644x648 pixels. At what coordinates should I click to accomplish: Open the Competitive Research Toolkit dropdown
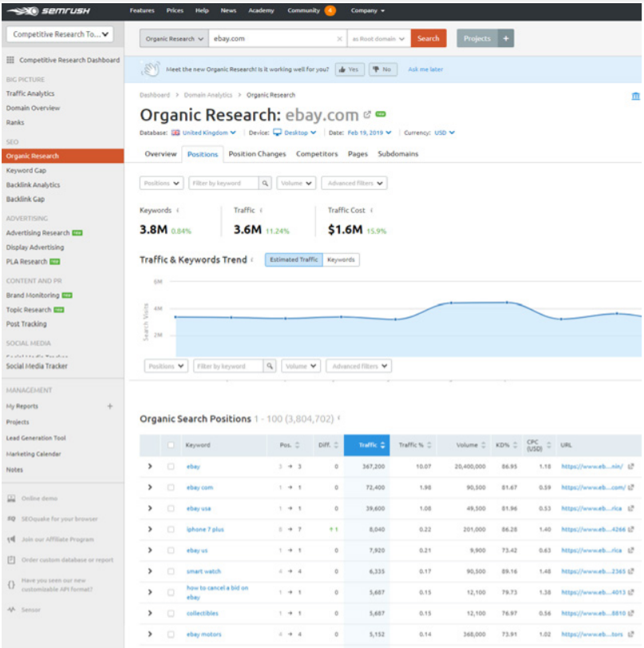tap(60, 34)
